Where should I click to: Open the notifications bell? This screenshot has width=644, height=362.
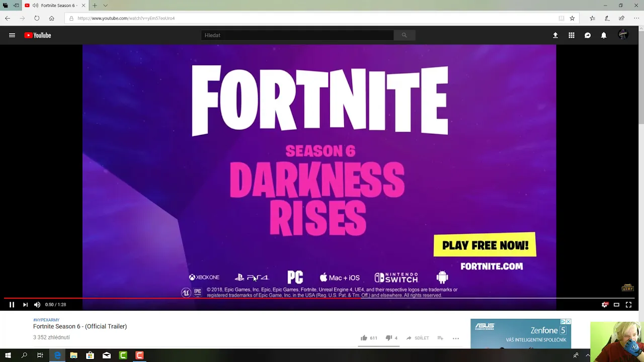point(604,35)
